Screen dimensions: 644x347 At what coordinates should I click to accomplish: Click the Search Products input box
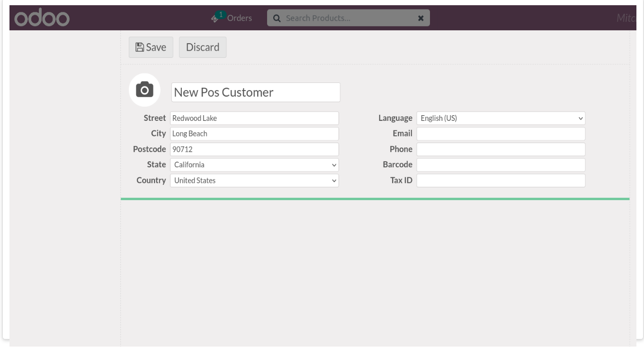pos(349,18)
